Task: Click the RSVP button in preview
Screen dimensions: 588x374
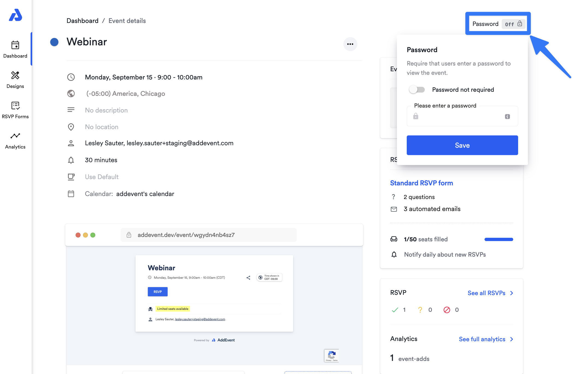Action: click(x=158, y=292)
